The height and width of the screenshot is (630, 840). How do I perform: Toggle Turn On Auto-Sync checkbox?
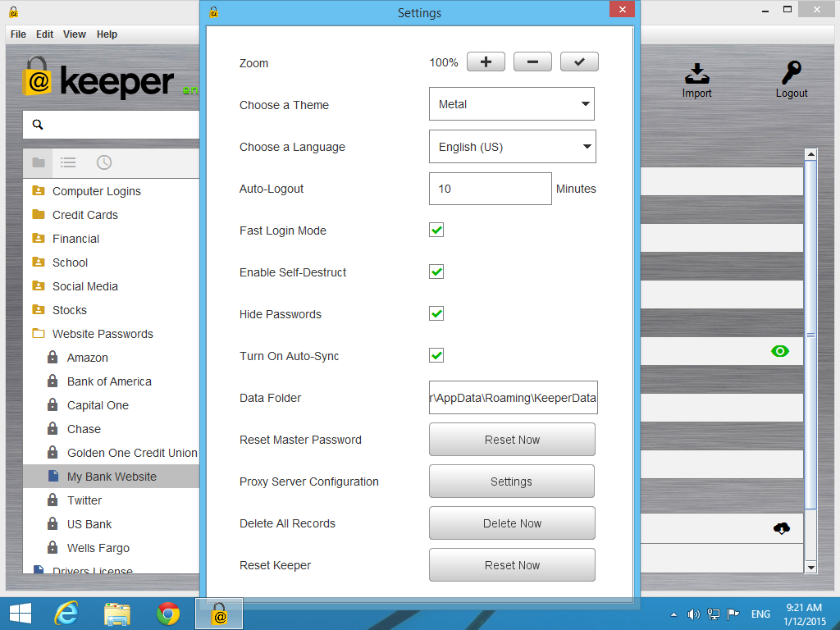tap(436, 356)
